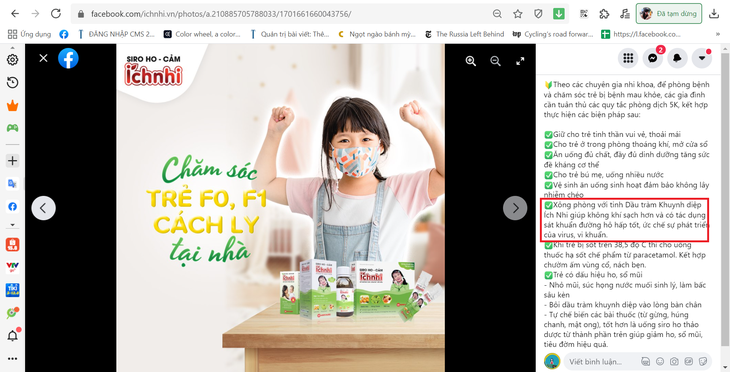
Task: Open the QR code extension
Action: 584,14
